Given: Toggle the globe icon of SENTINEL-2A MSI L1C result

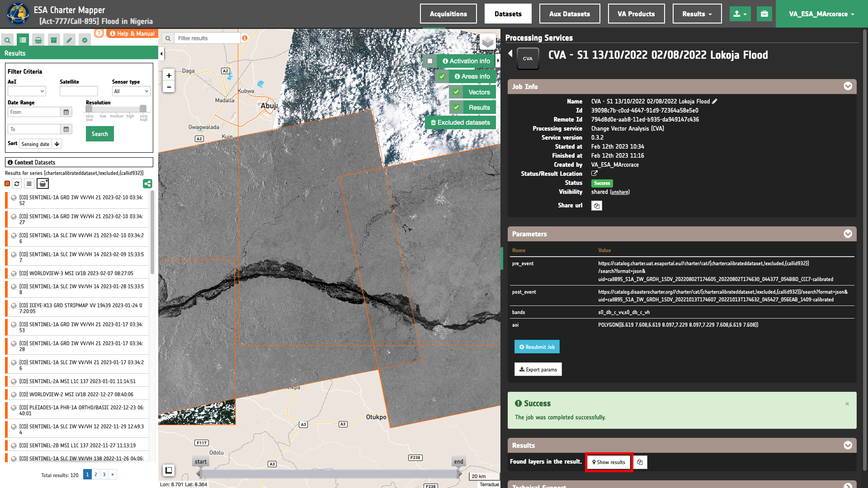Looking at the screenshot, I should (14, 381).
